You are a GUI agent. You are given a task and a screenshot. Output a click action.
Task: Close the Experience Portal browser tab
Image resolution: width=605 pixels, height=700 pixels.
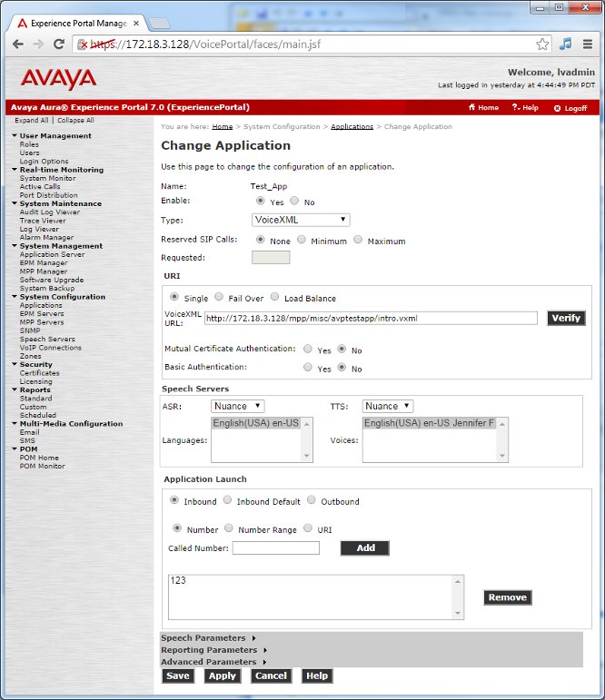[x=136, y=24]
